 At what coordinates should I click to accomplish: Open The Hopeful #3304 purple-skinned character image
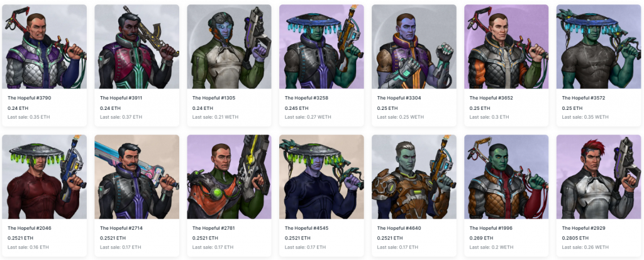[x=414, y=46]
